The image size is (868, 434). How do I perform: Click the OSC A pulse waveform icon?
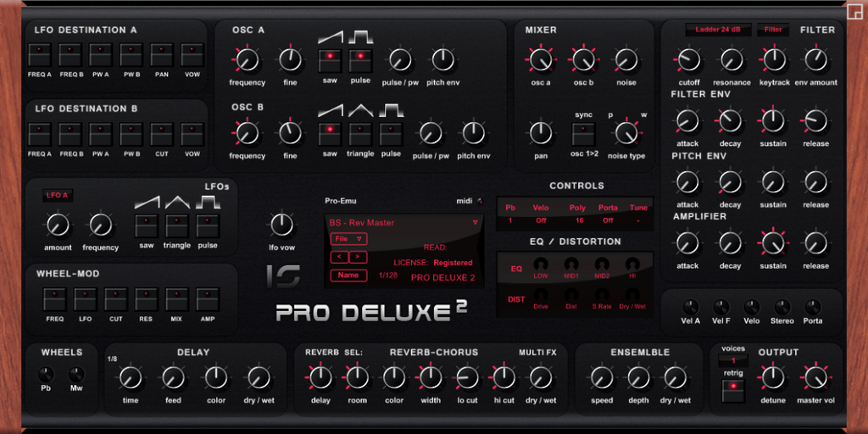360,37
